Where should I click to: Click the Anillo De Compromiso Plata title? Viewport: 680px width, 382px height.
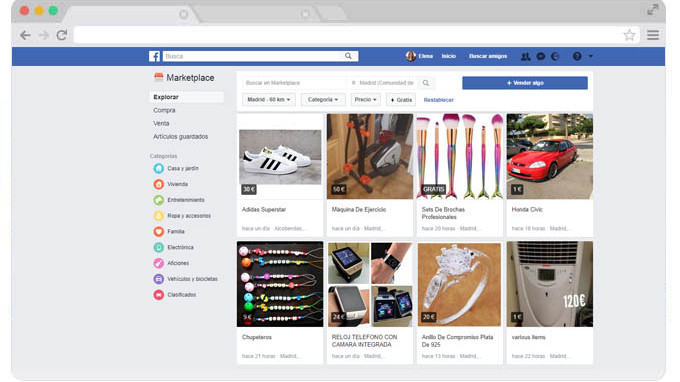pyautogui.click(x=457, y=341)
